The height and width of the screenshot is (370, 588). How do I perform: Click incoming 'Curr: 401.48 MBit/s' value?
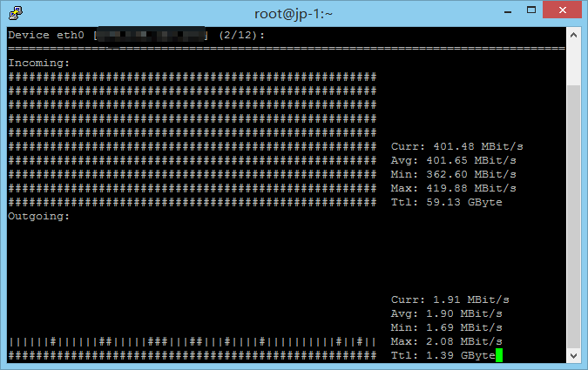click(x=456, y=146)
